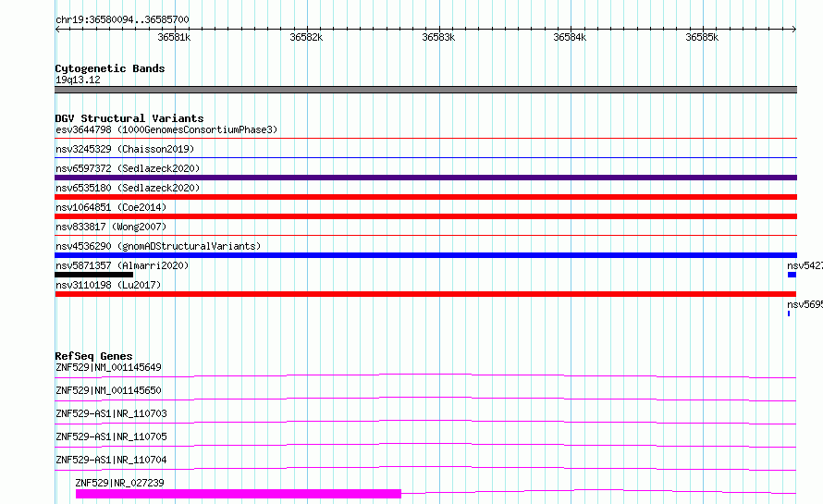Open transcript ZNF529-AS1|NR_110703

point(111,413)
